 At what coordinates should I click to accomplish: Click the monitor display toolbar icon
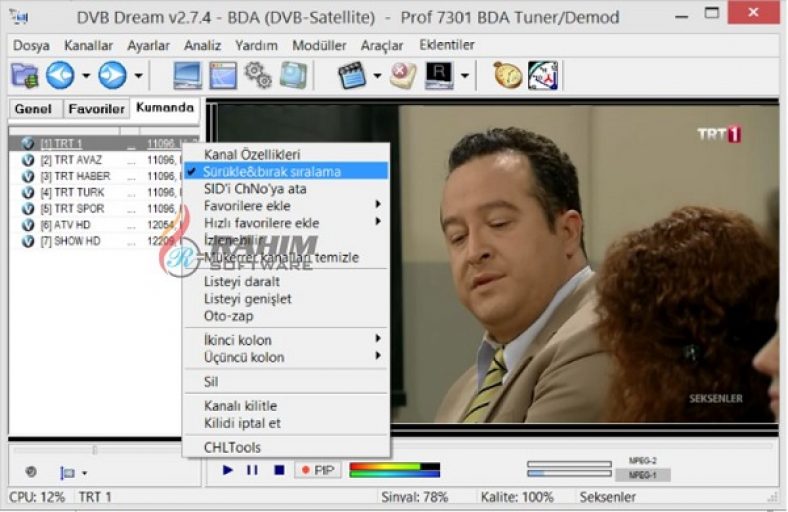(x=187, y=75)
